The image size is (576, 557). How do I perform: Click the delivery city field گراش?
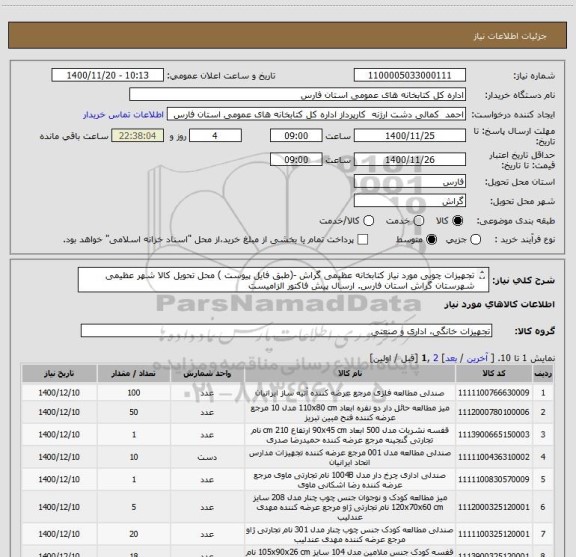pos(410,201)
